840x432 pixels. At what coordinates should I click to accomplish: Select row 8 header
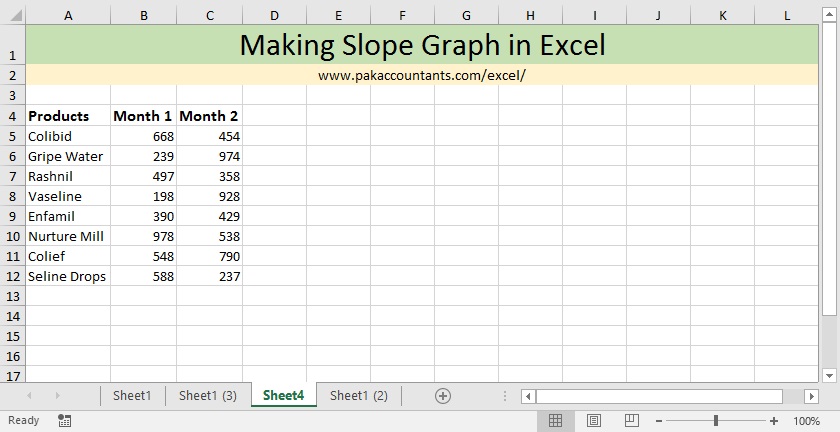click(13, 196)
